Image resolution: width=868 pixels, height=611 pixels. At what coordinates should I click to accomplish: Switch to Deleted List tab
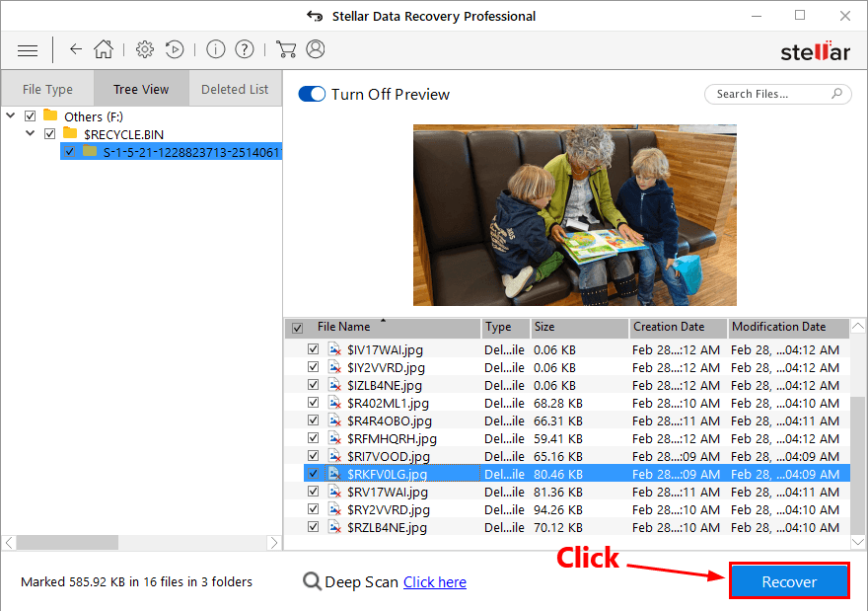click(x=235, y=89)
